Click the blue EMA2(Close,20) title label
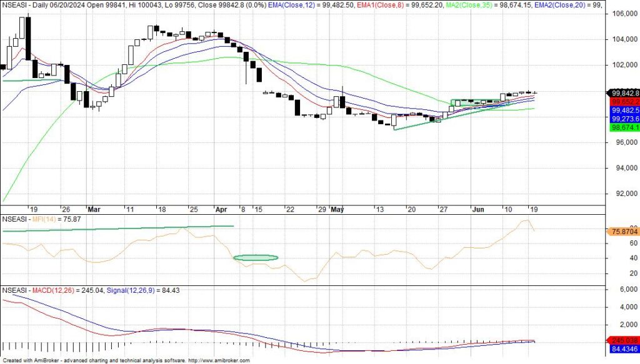Image resolution: width=640 pixels, height=364 pixels. tap(561, 6)
